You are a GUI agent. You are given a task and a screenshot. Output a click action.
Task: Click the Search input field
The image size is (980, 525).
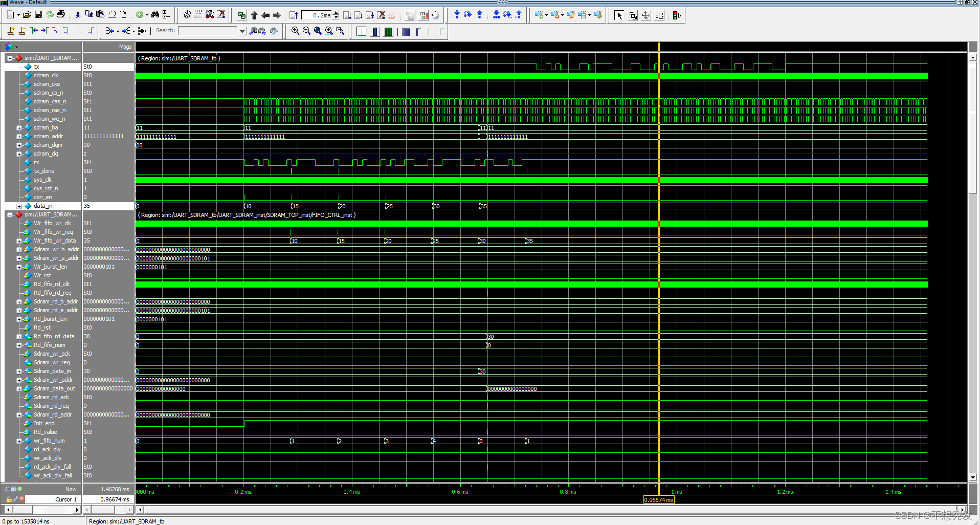[x=208, y=31]
